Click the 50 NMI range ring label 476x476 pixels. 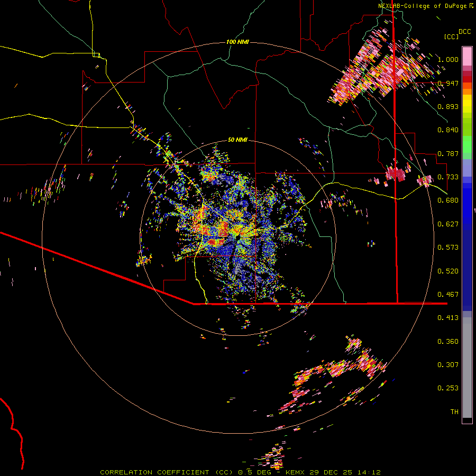[x=237, y=140]
